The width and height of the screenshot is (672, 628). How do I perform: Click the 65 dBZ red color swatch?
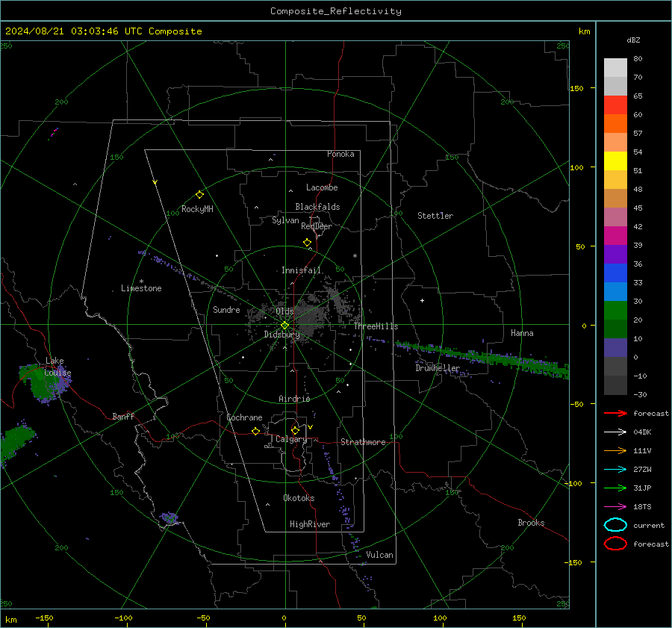[615, 105]
